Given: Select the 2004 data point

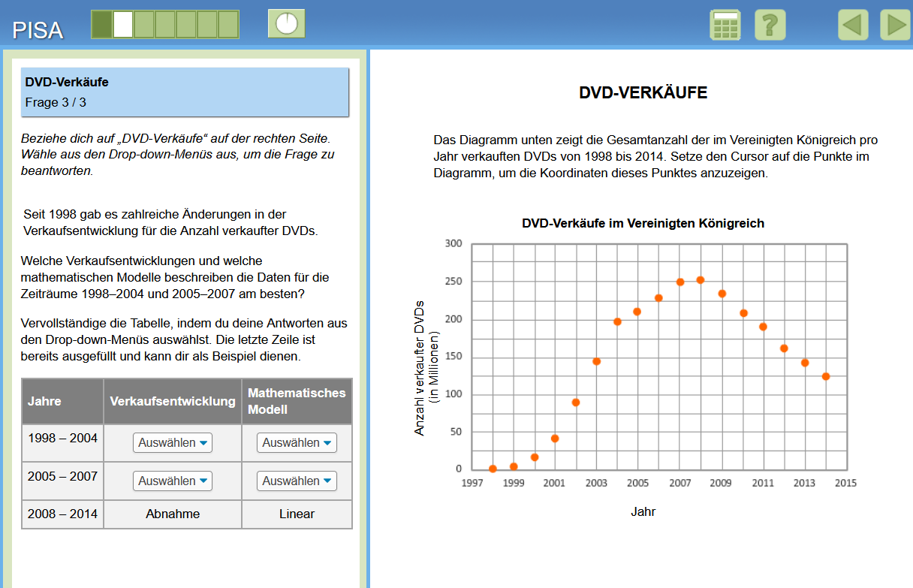Looking at the screenshot, I should (x=617, y=321).
